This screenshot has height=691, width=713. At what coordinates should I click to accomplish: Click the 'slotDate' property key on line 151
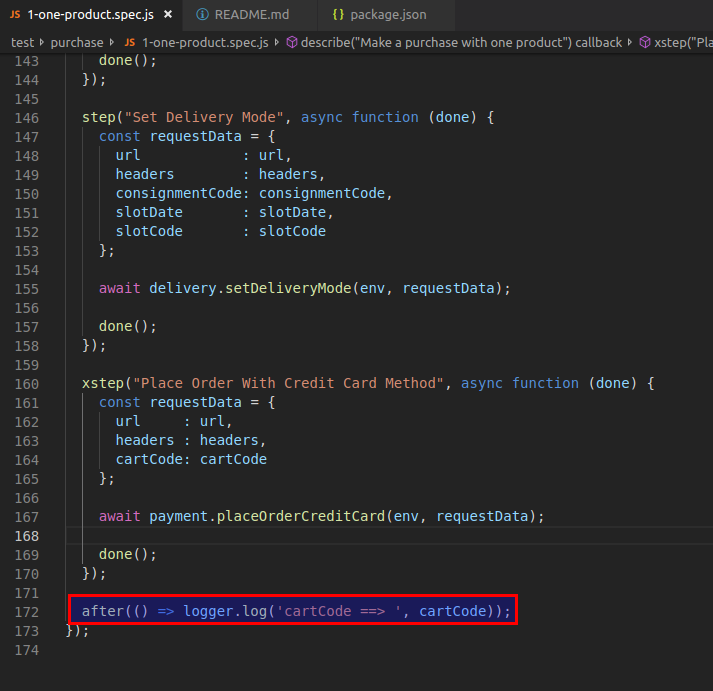(149, 212)
